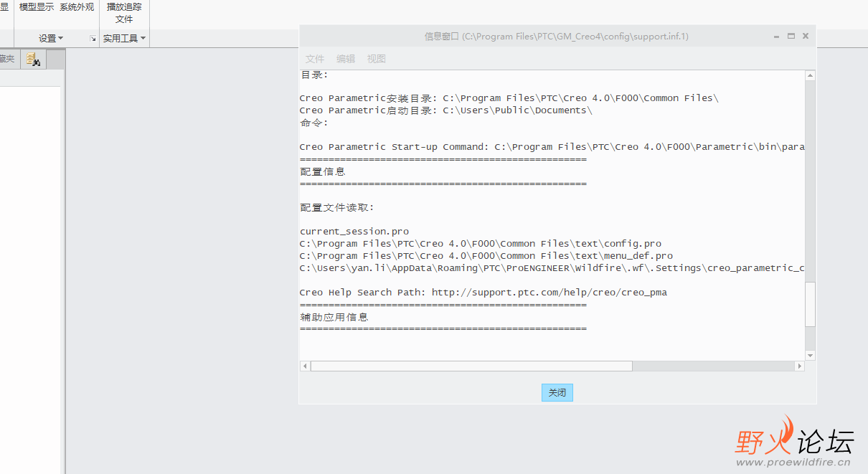868x474 pixels.
Task: Click the horizontal scrollbar thumb
Action: click(x=471, y=366)
